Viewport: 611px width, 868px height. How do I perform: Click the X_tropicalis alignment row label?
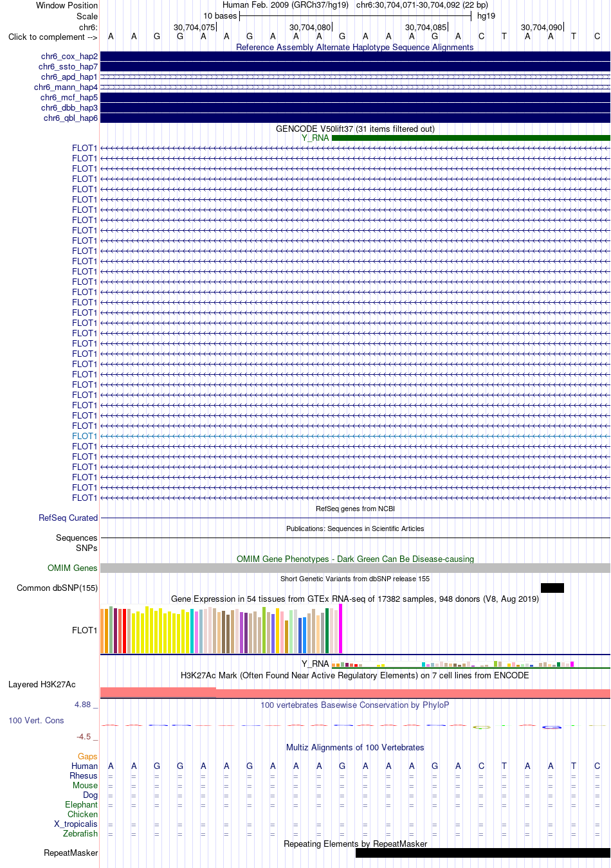point(76,824)
